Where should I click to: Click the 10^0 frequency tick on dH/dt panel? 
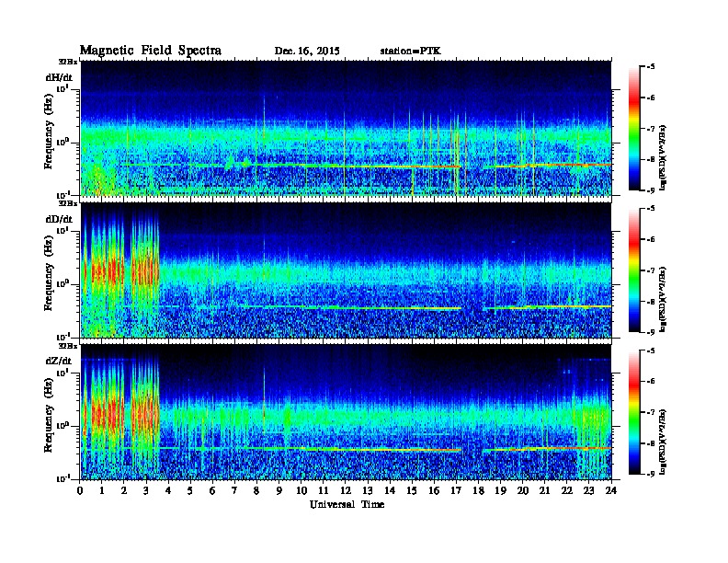[x=63, y=143]
